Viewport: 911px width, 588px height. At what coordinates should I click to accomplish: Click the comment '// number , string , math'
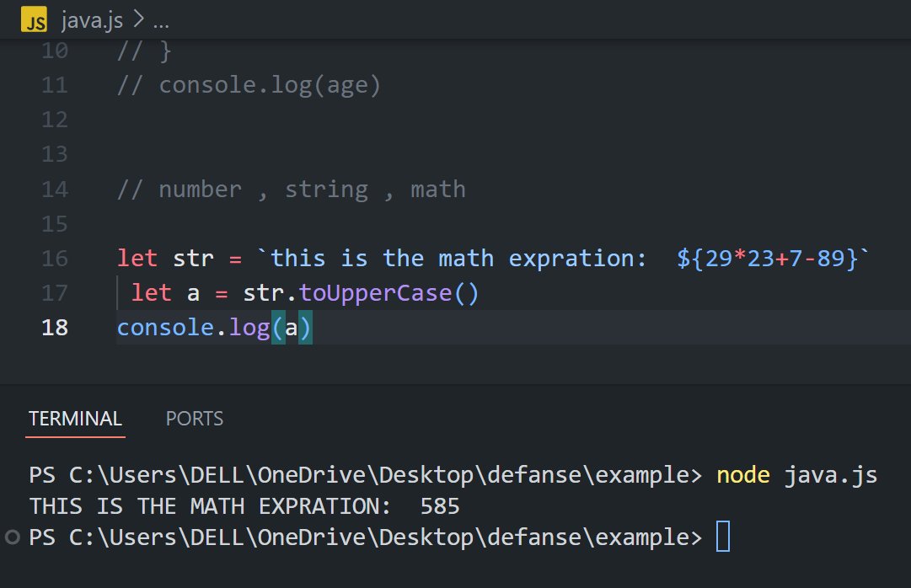pyautogui.click(x=291, y=190)
